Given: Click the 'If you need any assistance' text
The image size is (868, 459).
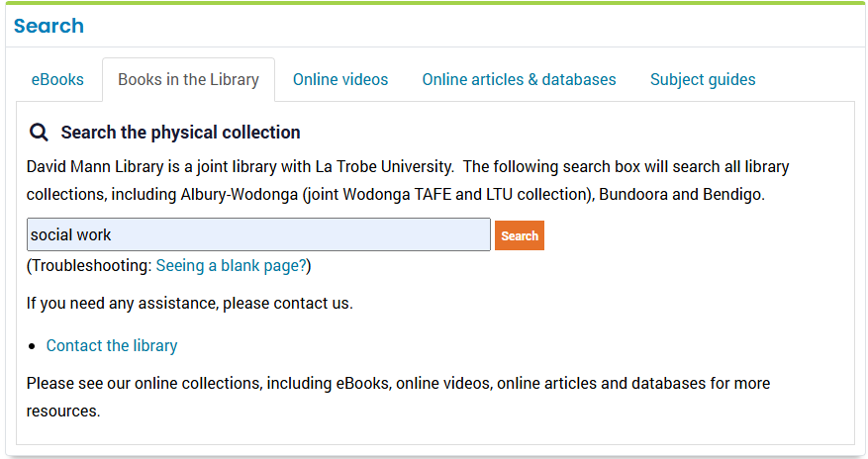Looking at the screenshot, I should [x=189, y=304].
